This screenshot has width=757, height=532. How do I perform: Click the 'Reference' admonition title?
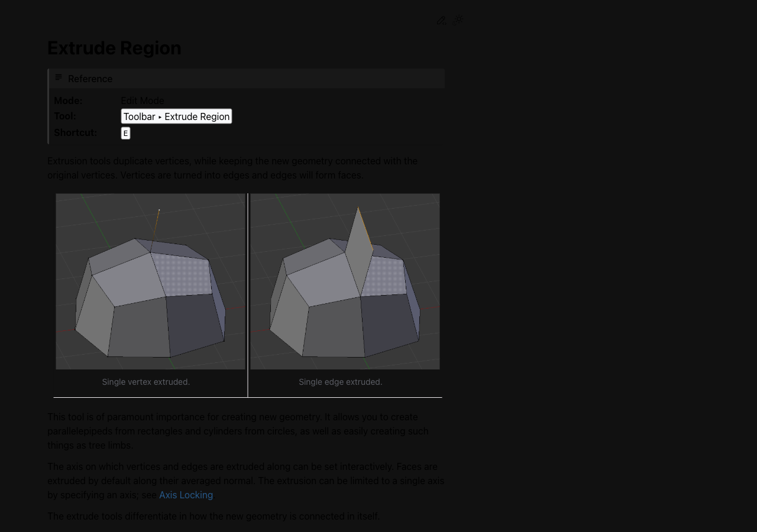90,79
